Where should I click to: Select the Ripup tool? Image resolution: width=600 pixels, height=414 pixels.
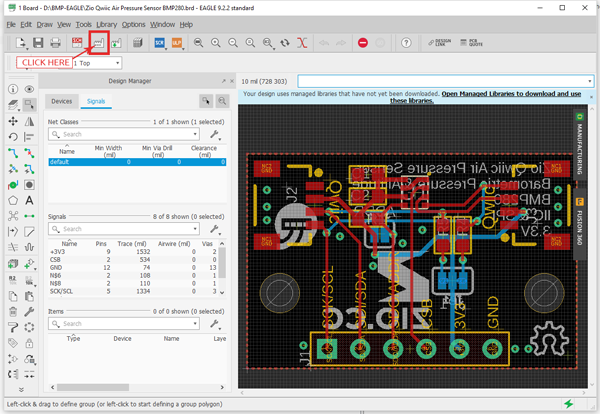point(29,153)
